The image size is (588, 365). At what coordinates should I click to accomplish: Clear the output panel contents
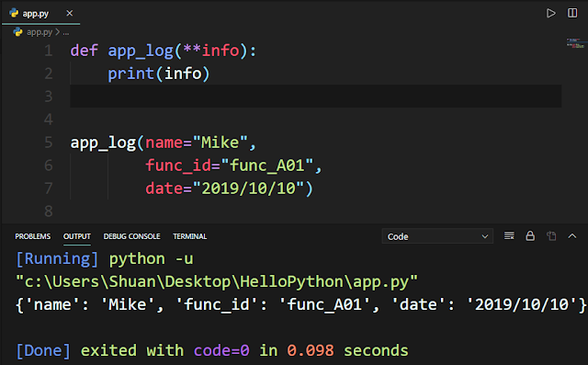pyautogui.click(x=509, y=236)
